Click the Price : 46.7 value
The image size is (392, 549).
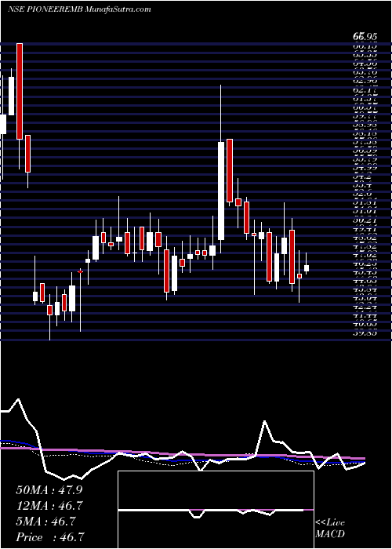pos(49,537)
